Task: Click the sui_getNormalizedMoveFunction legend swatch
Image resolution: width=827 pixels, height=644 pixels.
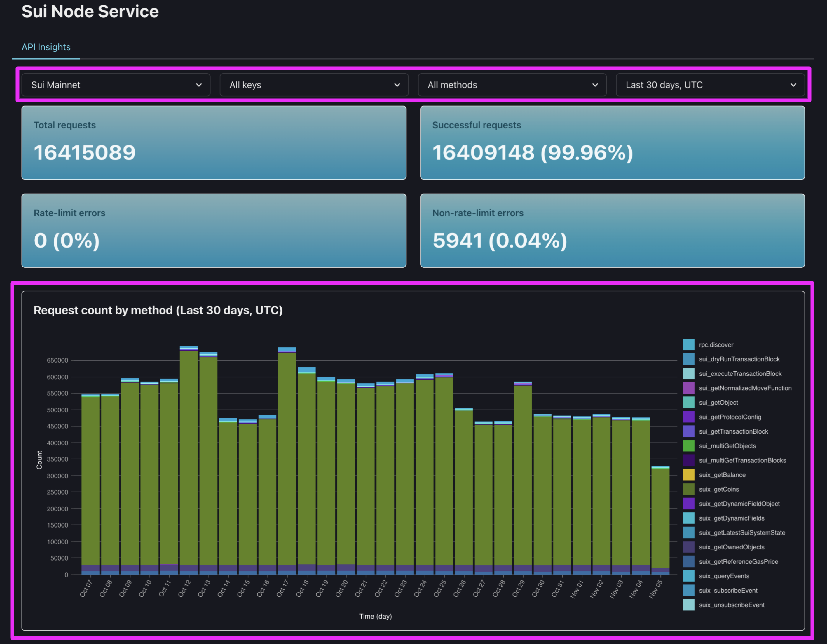Action: [x=688, y=388]
